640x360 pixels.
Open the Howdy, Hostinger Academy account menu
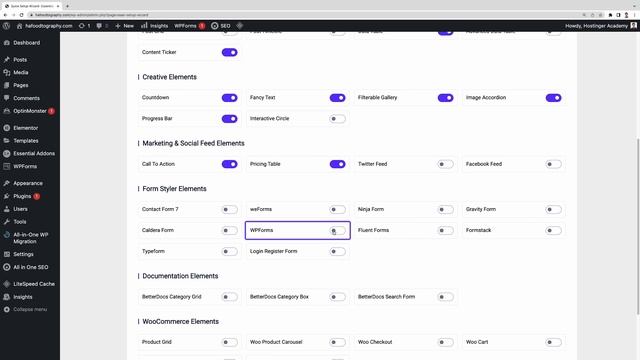[600, 26]
